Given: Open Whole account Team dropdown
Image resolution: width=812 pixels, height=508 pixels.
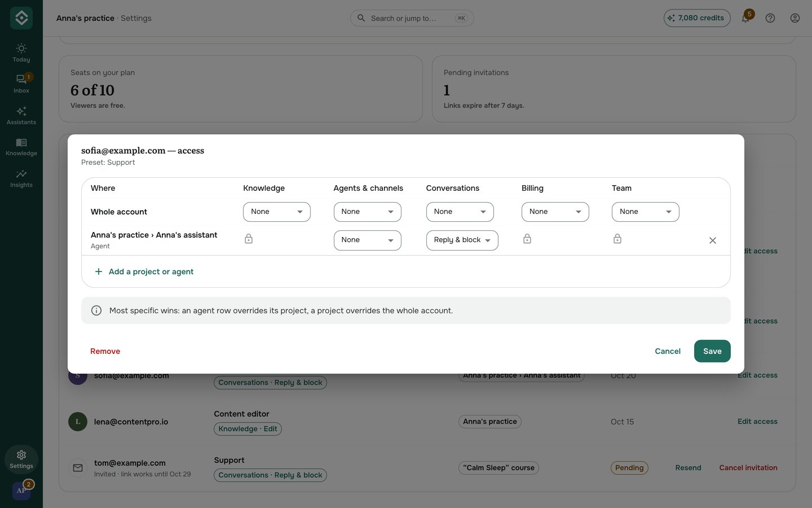Looking at the screenshot, I should click(x=646, y=212).
